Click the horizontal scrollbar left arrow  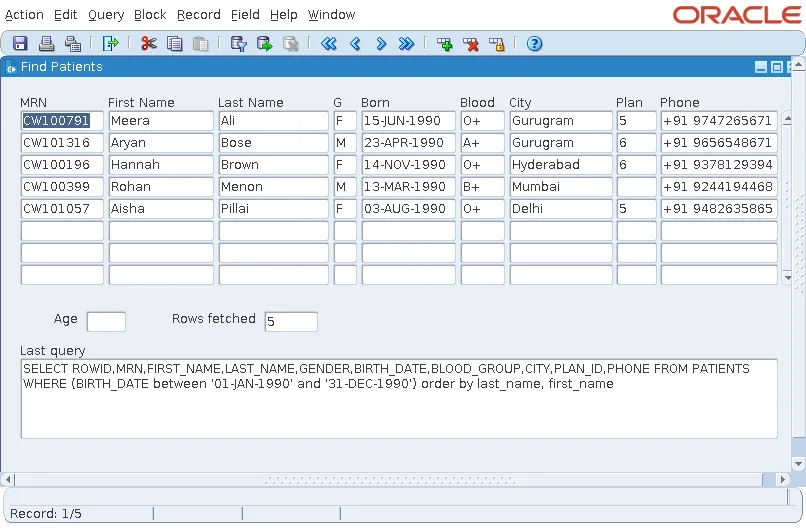tap(7, 480)
